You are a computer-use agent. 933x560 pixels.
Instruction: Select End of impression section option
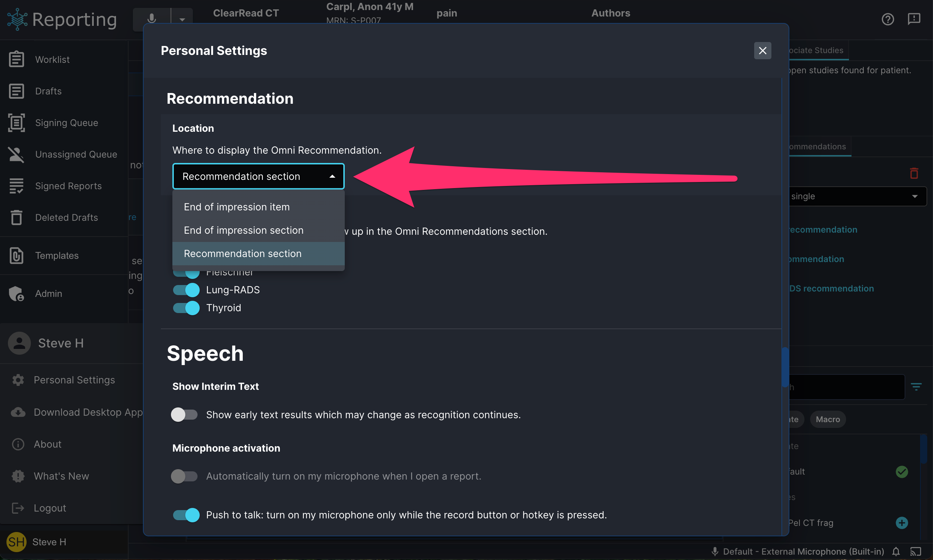click(x=259, y=230)
